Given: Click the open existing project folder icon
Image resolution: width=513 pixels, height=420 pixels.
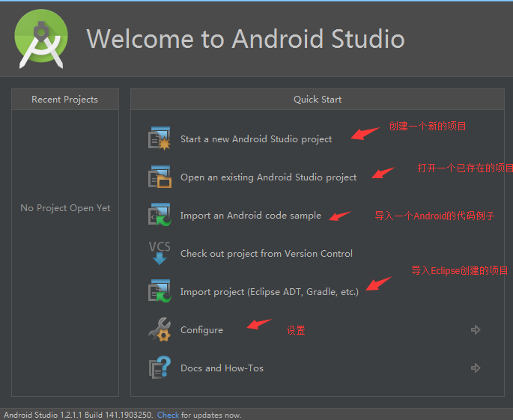Looking at the screenshot, I should coord(160,177).
